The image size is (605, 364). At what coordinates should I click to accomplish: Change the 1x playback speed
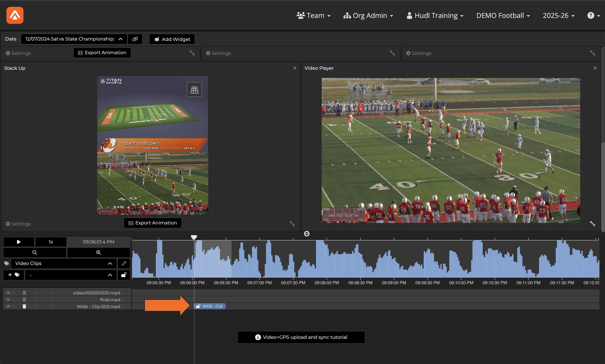click(x=51, y=242)
